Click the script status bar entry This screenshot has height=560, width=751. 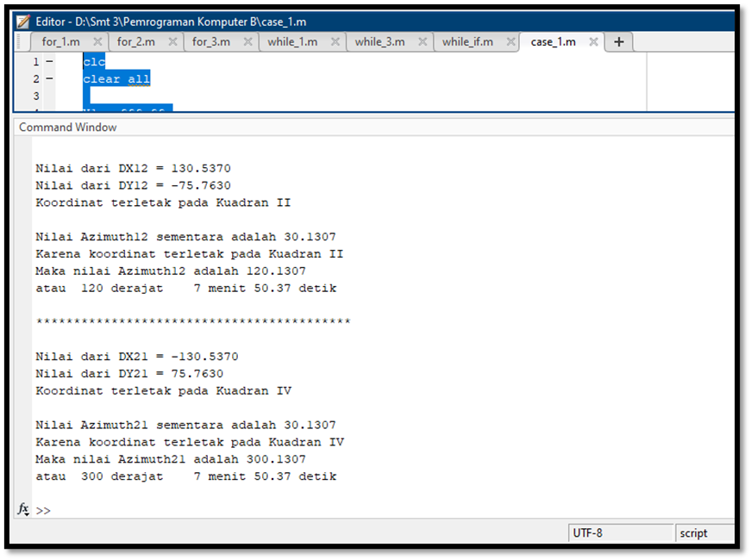[x=704, y=532]
